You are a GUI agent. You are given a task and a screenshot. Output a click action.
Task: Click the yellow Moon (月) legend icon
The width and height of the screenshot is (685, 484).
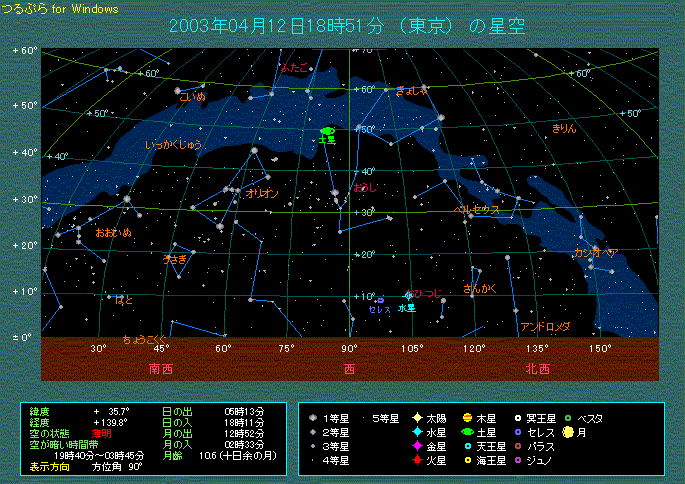tap(567, 432)
